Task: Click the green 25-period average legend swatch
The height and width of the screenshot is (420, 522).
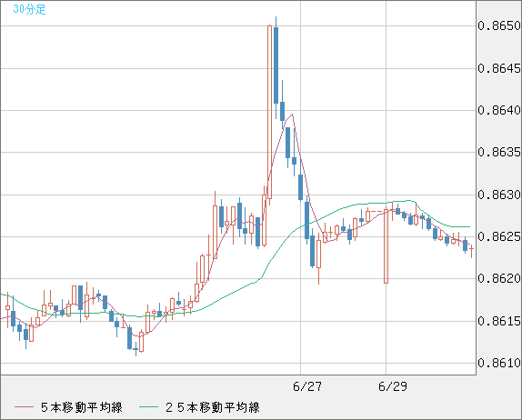Action: 148,407
